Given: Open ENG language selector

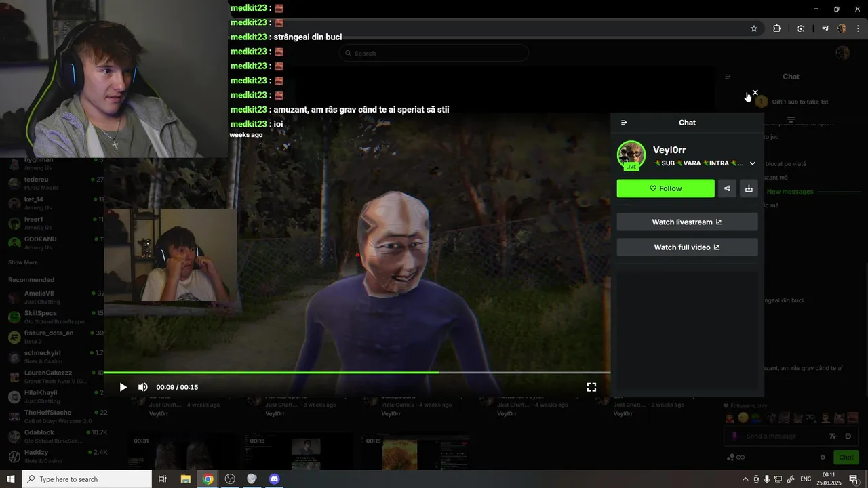Looking at the screenshot, I should tap(806, 479).
